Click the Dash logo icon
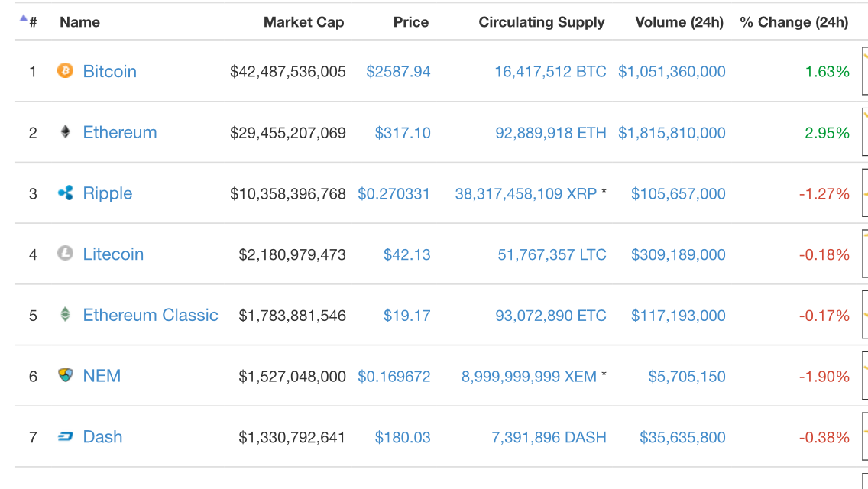The image size is (868, 489). tap(65, 436)
